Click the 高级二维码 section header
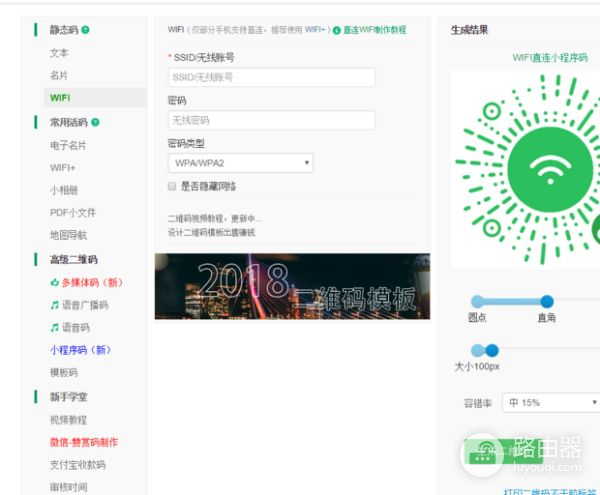Screen dimensions: 600x495 pyautogui.click(x=73, y=259)
